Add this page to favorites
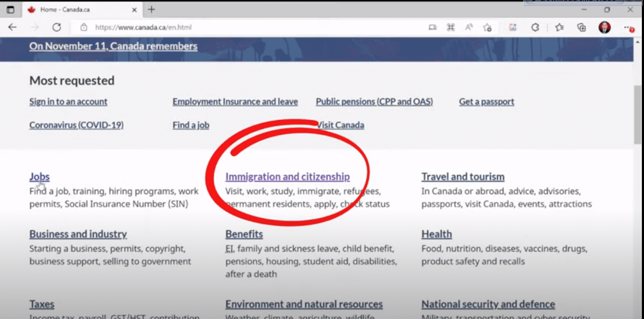The width and height of the screenshot is (644, 319). coord(488,28)
